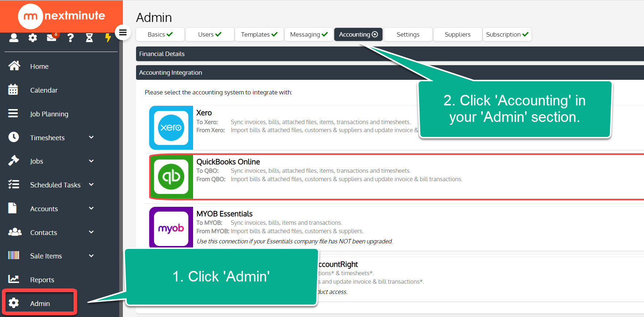Click the Contacts menu label
Viewport: 644px width, 317px height.
click(44, 232)
